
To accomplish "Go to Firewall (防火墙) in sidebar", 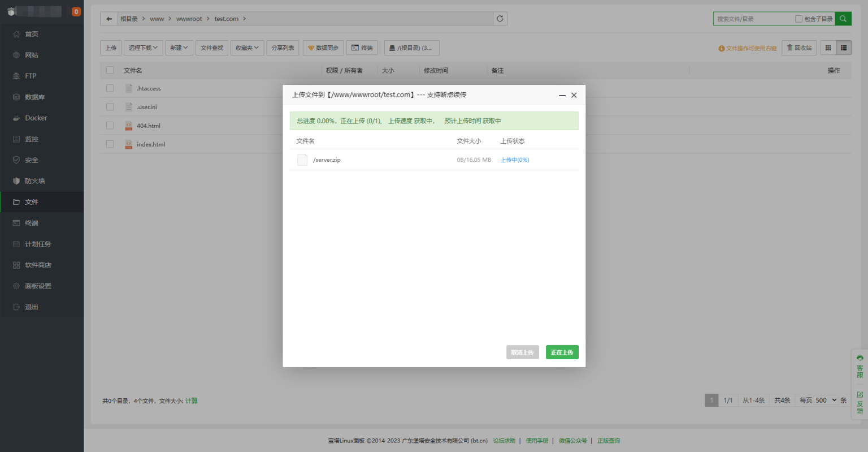I will [x=34, y=181].
